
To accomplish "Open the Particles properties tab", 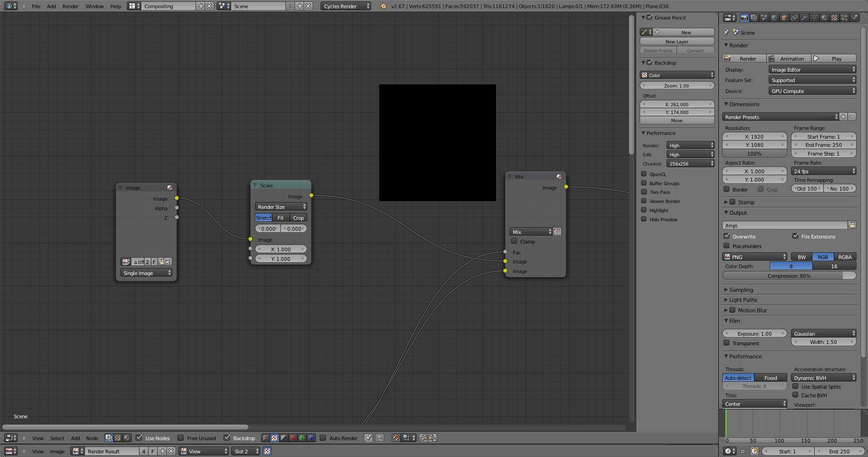I will 844,18.
